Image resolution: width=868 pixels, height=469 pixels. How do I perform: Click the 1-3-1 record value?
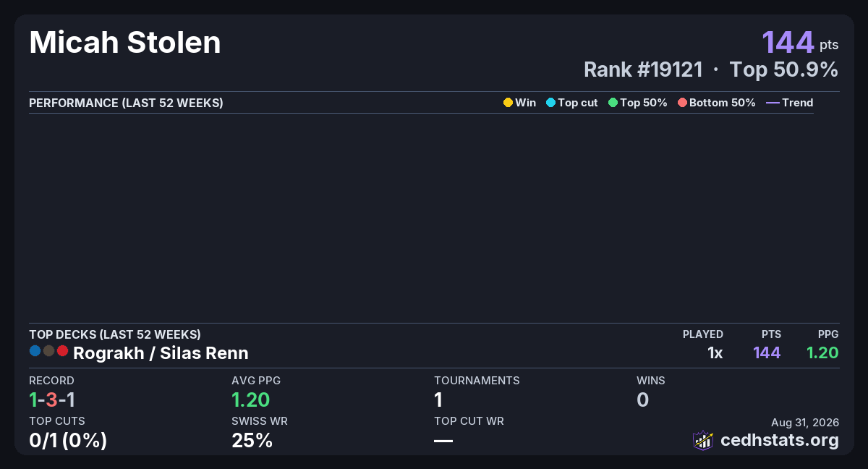click(52, 400)
